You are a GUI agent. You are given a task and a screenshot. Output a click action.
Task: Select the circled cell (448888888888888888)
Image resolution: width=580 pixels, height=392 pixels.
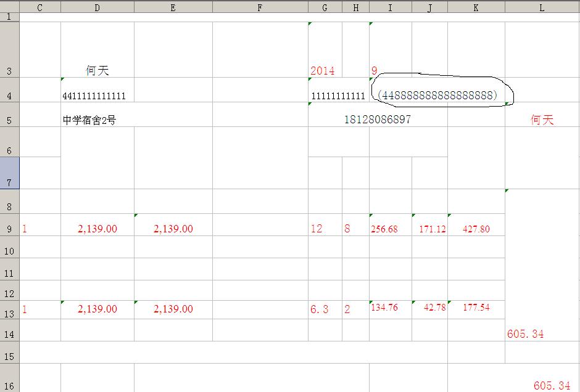(437, 96)
